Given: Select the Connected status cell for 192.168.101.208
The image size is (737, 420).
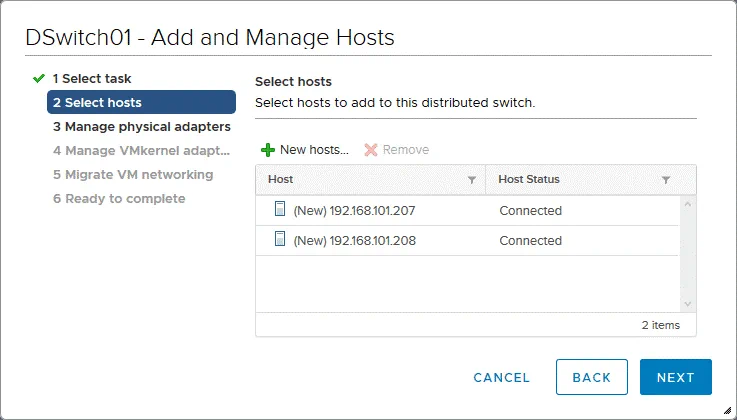Looking at the screenshot, I should (531, 241).
